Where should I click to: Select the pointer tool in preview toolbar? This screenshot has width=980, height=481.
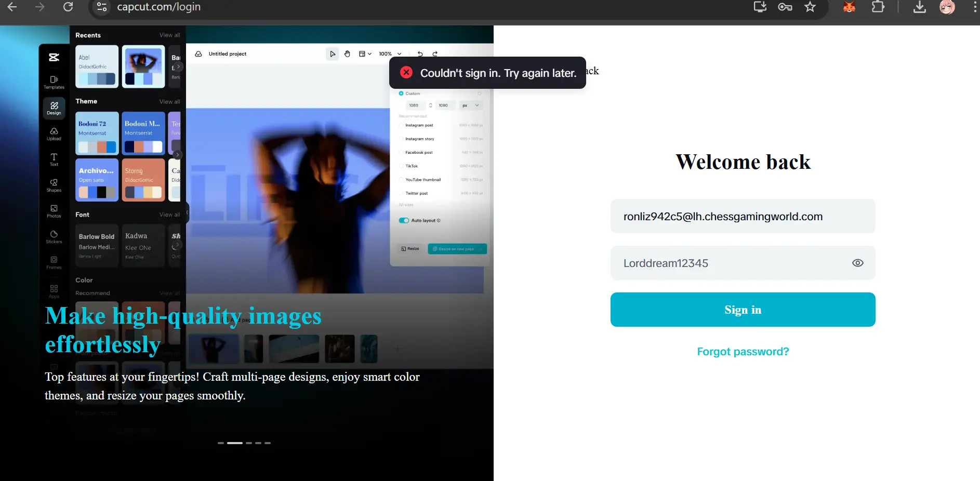click(x=333, y=54)
